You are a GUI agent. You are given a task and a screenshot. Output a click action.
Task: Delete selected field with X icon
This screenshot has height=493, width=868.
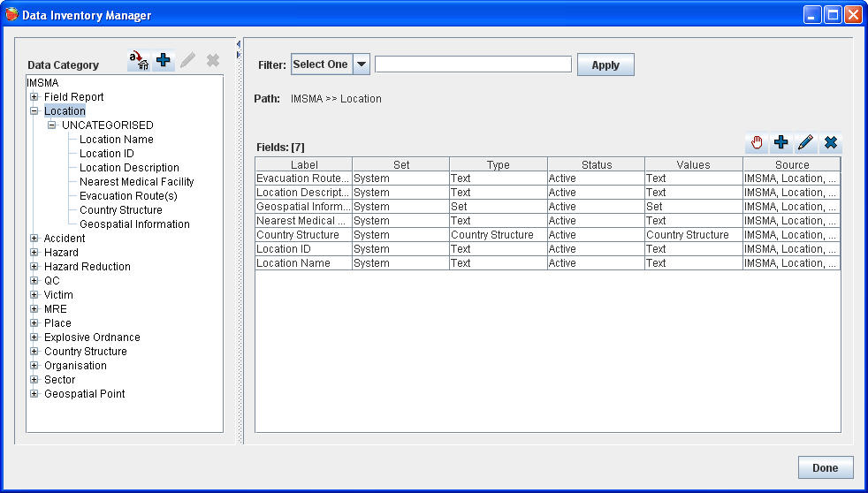click(830, 142)
